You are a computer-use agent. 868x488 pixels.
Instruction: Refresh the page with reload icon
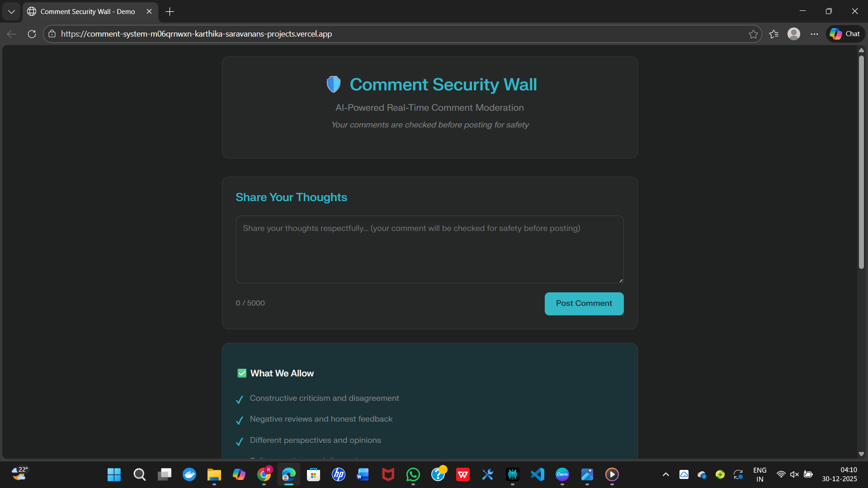click(32, 34)
